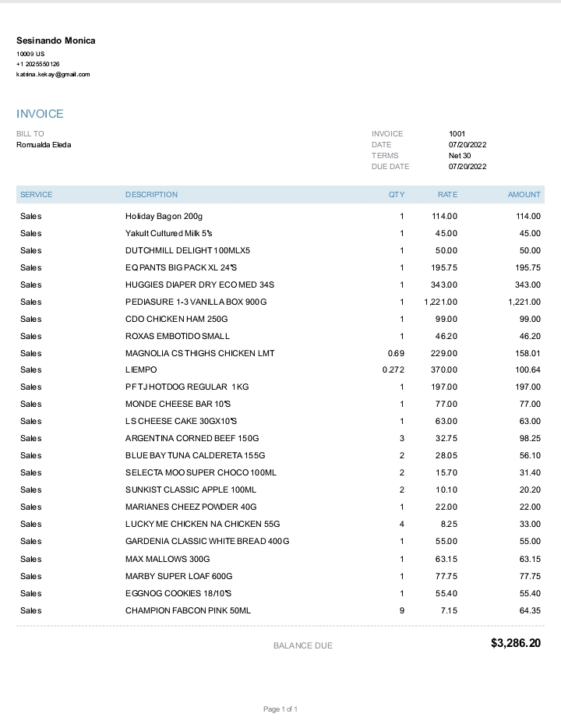Click the blue INVOICE heading
Viewport: 561px width, 728px height.
(40, 114)
